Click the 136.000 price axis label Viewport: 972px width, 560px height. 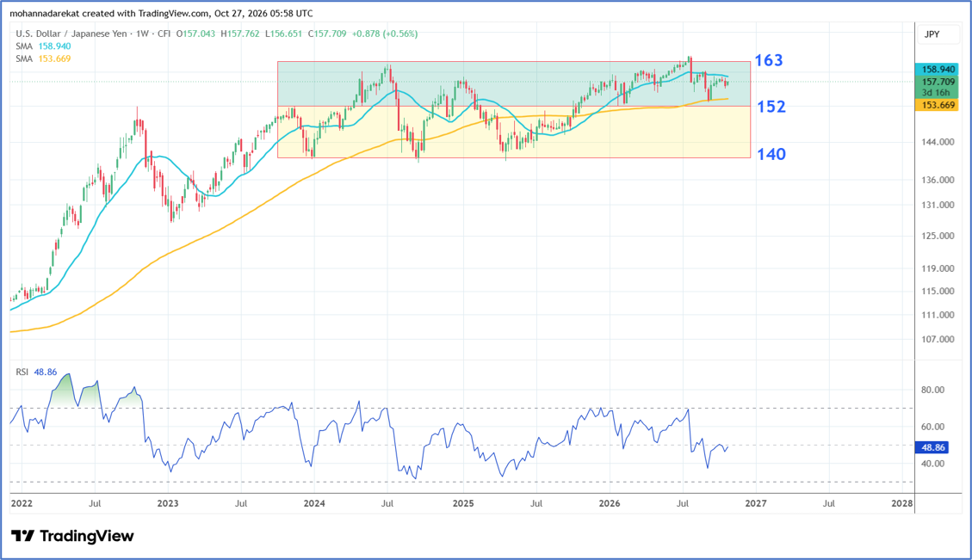(938, 180)
